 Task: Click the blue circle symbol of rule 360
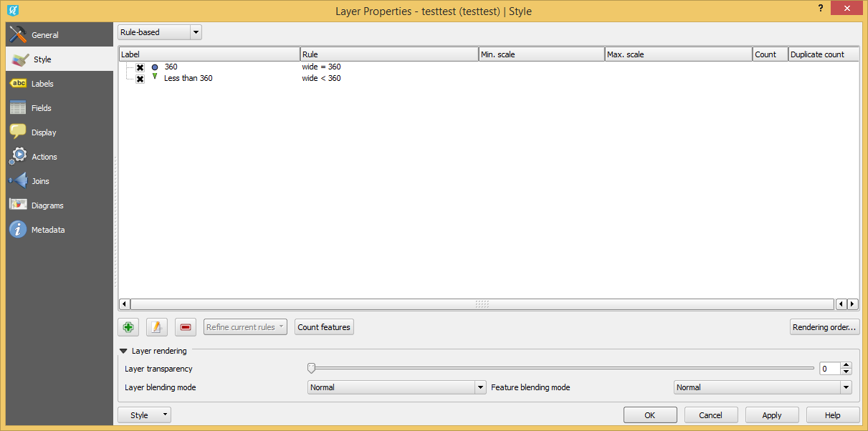click(x=155, y=67)
